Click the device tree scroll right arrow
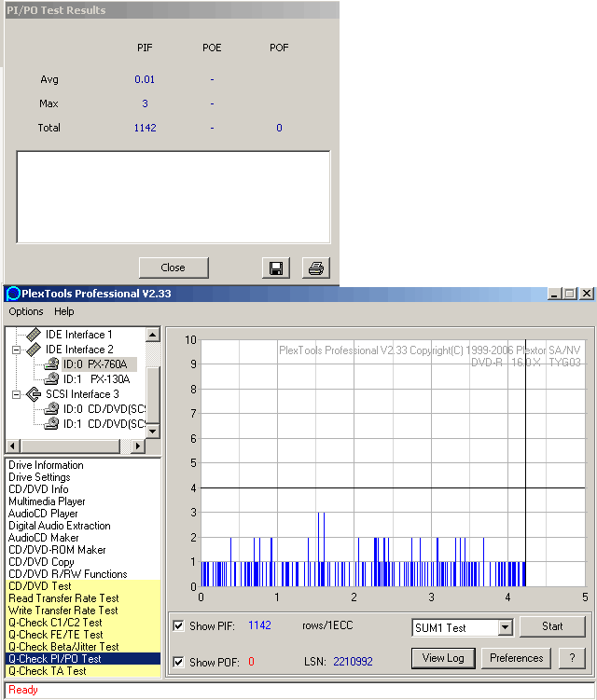The width and height of the screenshot is (597, 700). pos(138,446)
